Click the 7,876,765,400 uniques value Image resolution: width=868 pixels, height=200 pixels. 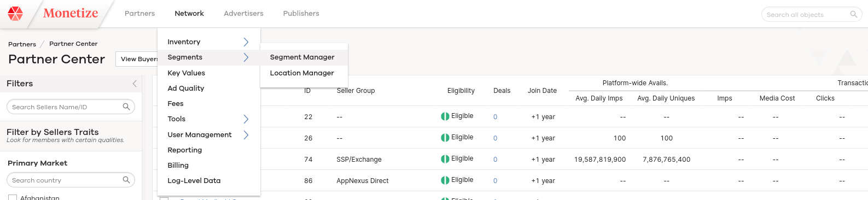666,160
